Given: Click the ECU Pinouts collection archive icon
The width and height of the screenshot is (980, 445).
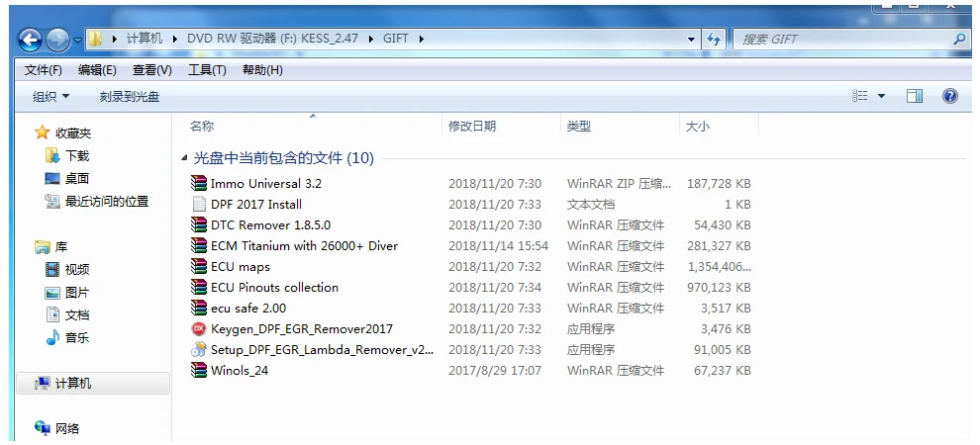Looking at the screenshot, I should [x=198, y=287].
